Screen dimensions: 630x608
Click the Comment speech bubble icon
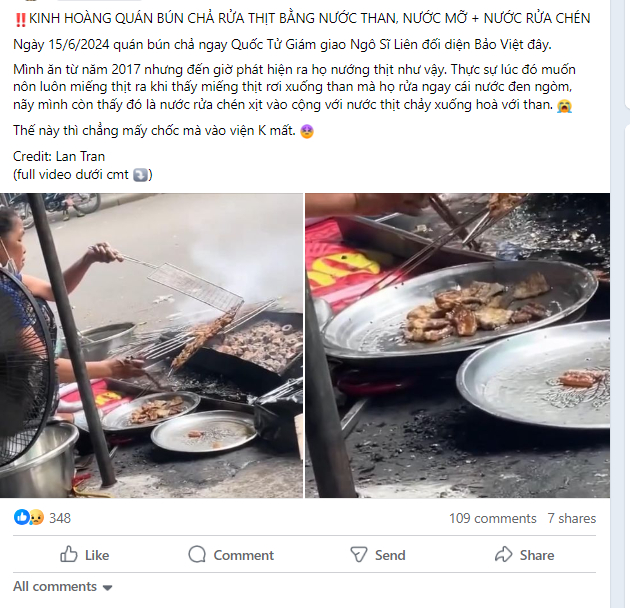[197, 555]
